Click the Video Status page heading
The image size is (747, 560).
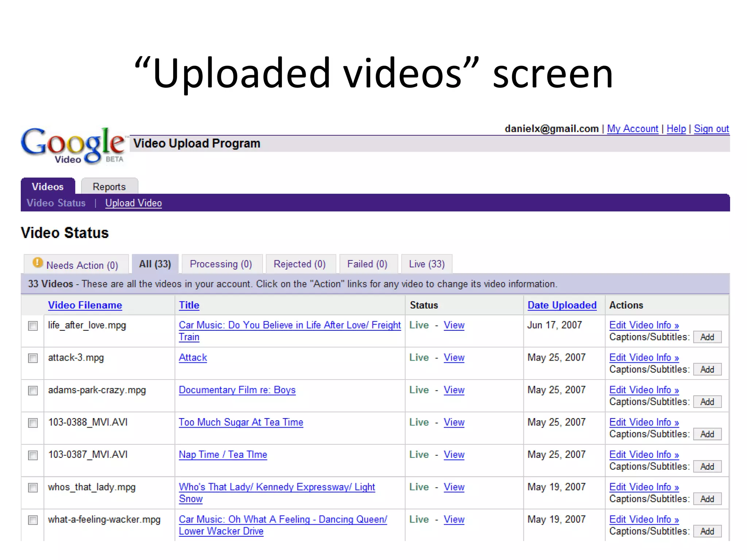point(65,233)
